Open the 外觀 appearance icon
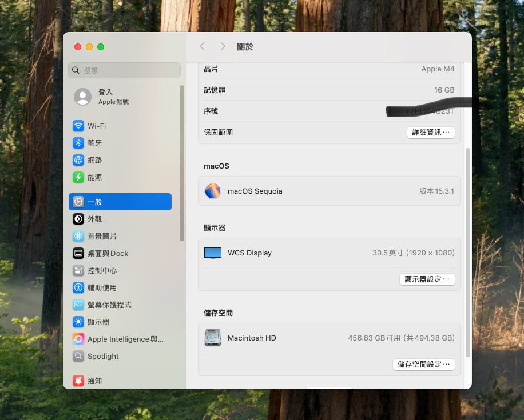The image size is (524, 420). point(78,219)
